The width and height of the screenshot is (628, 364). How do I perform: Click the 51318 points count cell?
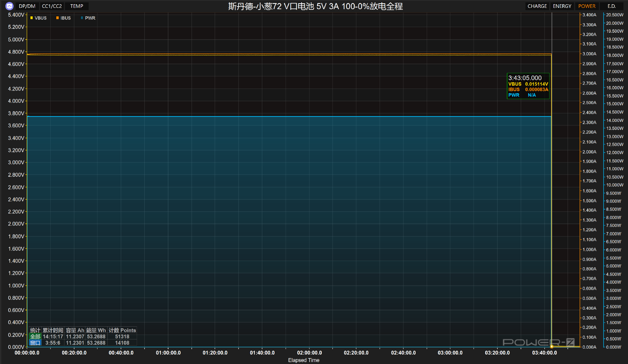[x=122, y=337]
